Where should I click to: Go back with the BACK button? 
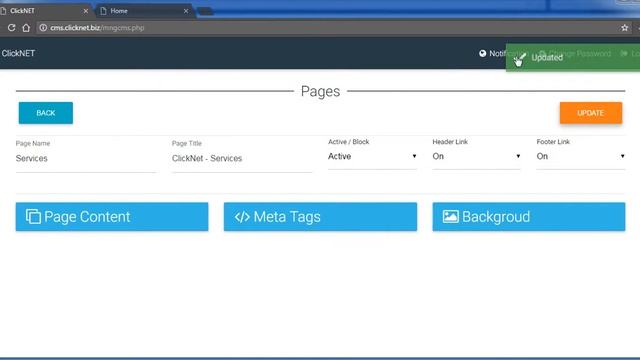[46, 113]
